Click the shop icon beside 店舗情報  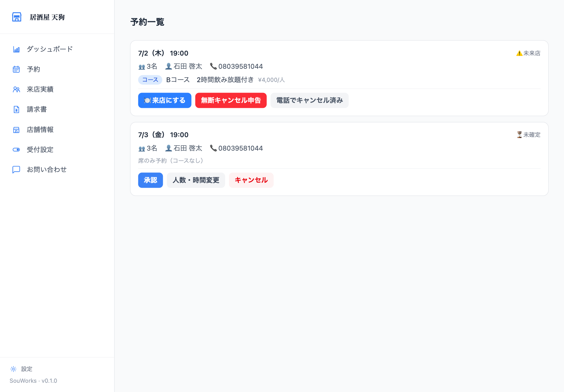pos(16,130)
